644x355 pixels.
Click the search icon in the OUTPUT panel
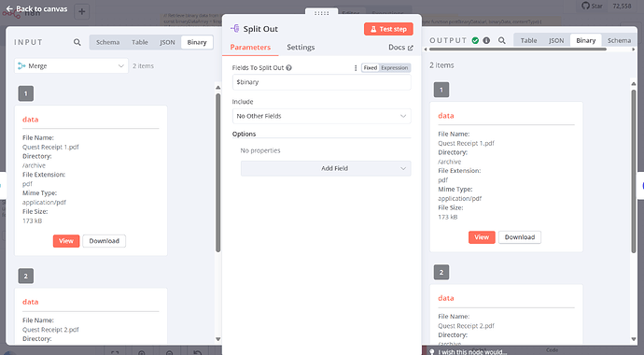[502, 41]
